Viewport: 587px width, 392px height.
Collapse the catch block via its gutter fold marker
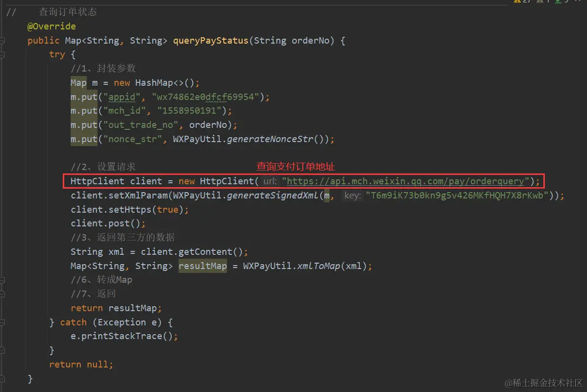coord(2,322)
